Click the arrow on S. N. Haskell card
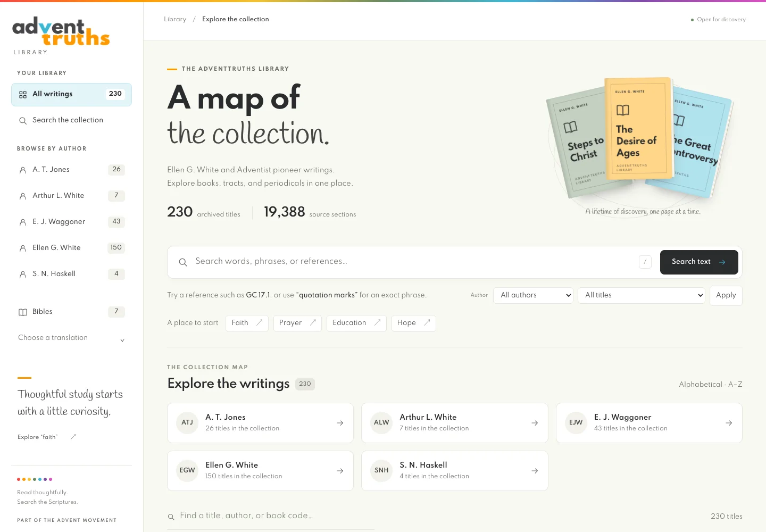The width and height of the screenshot is (766, 532). 535,471
